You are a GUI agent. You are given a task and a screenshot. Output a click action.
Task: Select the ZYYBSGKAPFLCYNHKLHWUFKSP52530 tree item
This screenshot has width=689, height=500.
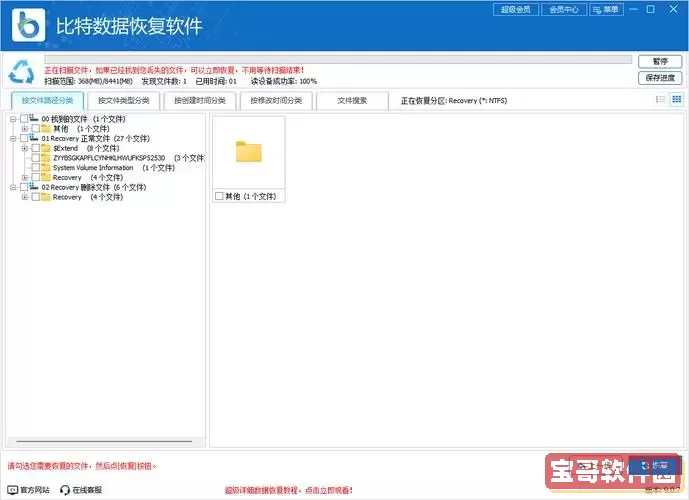click(x=109, y=158)
